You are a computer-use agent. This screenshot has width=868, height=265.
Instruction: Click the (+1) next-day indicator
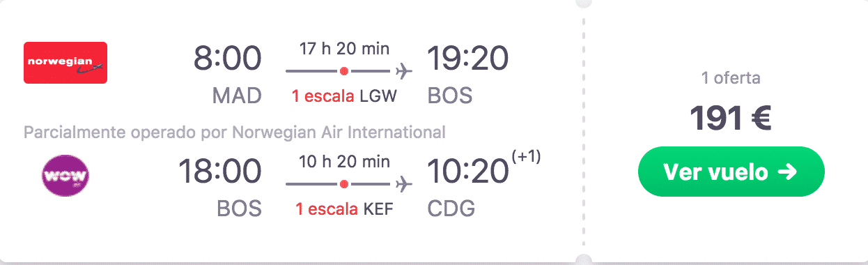coord(526,158)
